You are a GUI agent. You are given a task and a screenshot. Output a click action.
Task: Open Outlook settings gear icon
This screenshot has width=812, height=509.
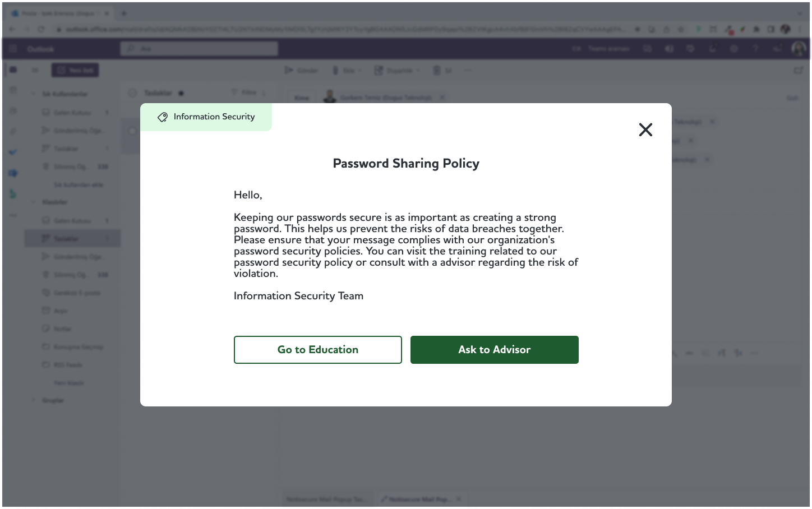coord(734,49)
